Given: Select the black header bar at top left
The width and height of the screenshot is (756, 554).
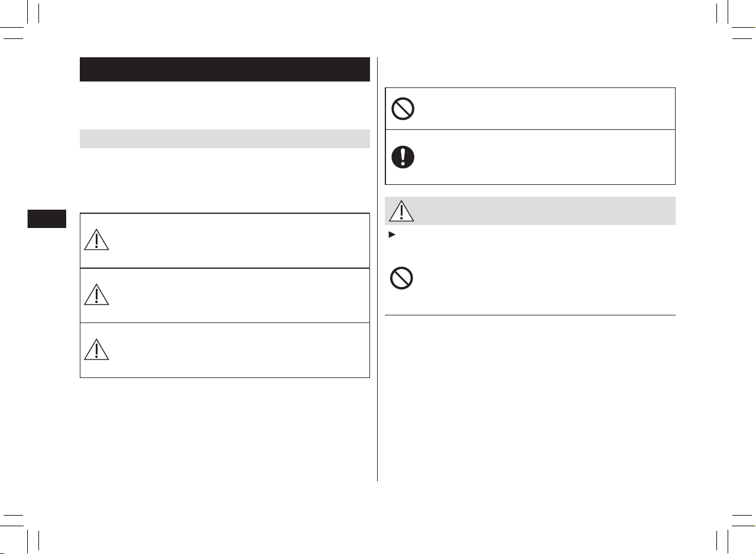Looking at the screenshot, I should click(x=225, y=69).
